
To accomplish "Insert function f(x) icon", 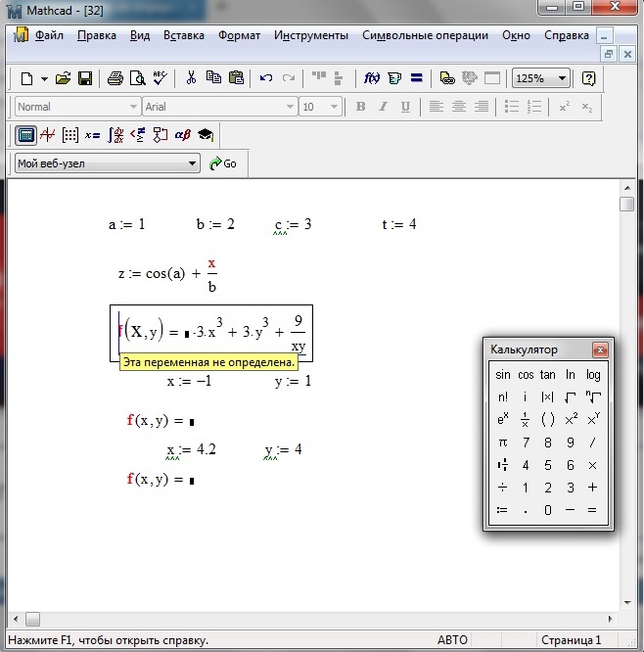I will coord(371,78).
